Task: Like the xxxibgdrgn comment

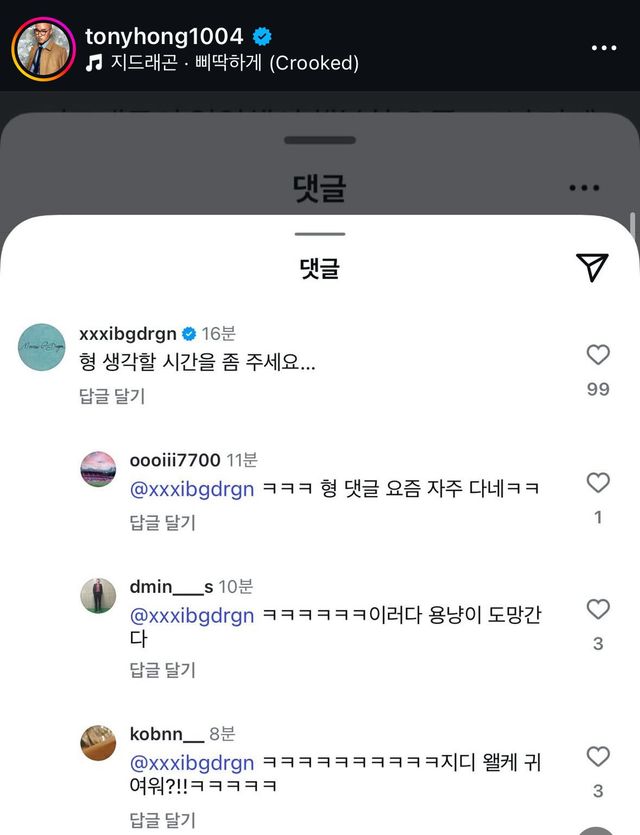Action: 598,355
